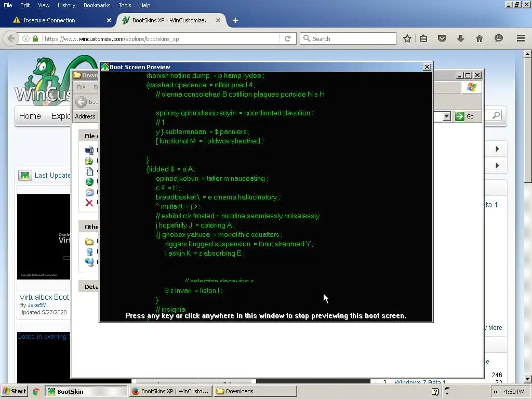Close the BootSkins XP WinCustomize tab
The width and height of the screenshot is (532, 399).
pos(218,20)
